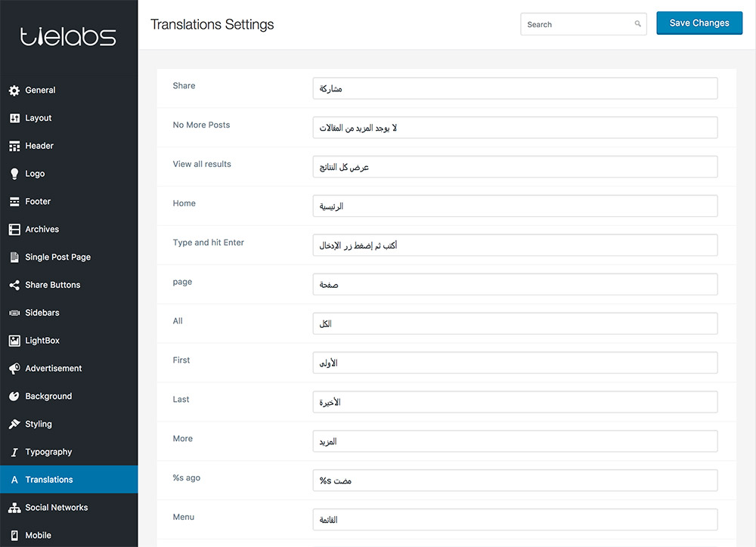Open Advertisement settings
Screen dimensions: 756x547
pyautogui.click(x=69, y=369)
